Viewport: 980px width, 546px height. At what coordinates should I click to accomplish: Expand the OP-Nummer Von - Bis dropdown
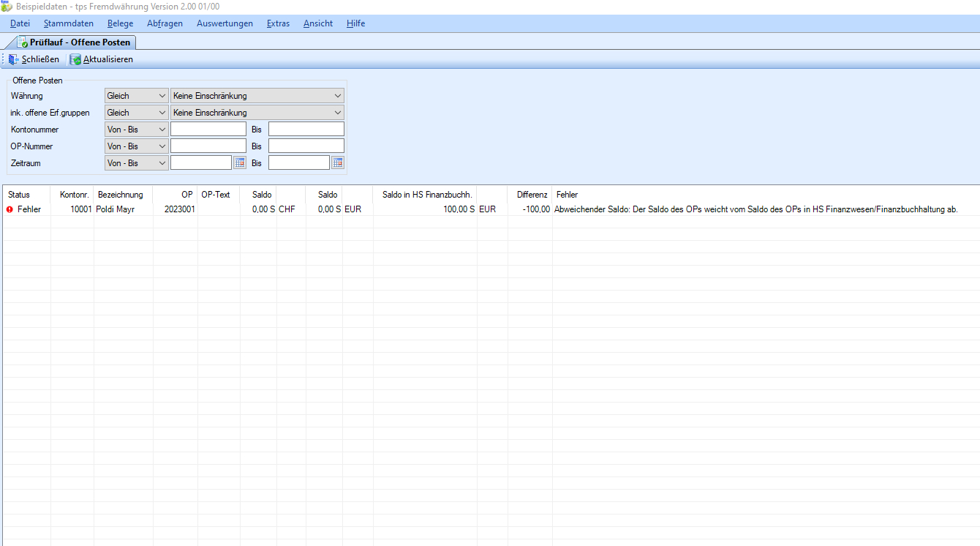click(x=136, y=146)
